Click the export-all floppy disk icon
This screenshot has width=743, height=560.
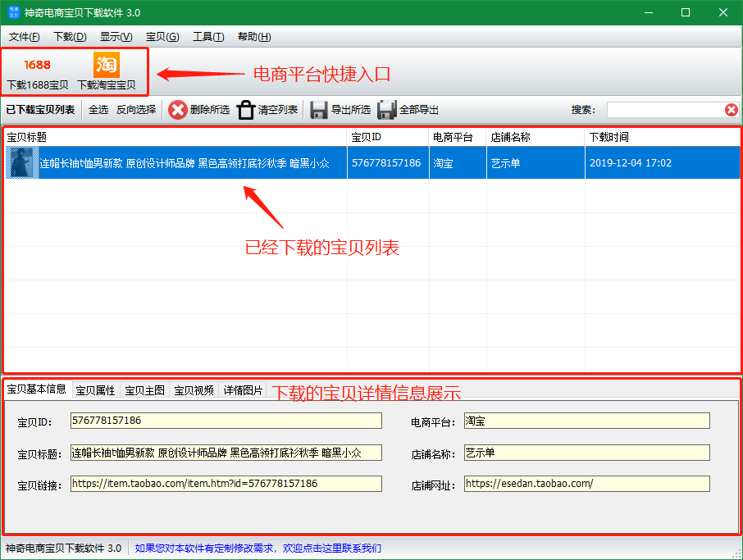point(386,110)
